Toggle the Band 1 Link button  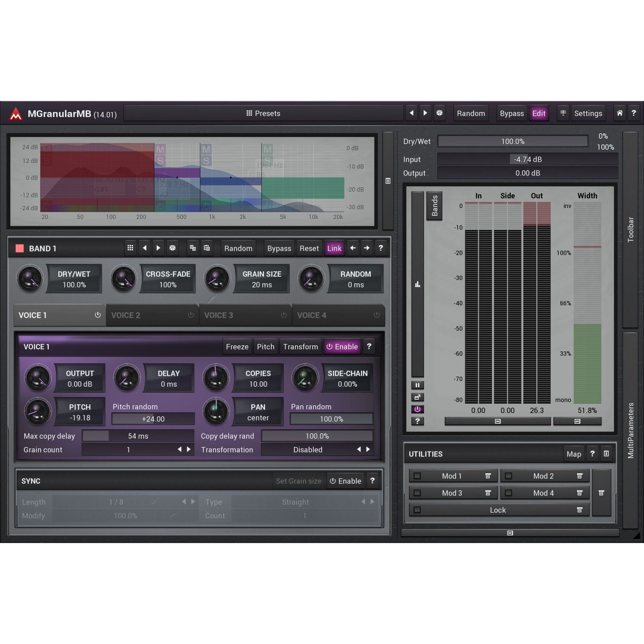(334, 248)
